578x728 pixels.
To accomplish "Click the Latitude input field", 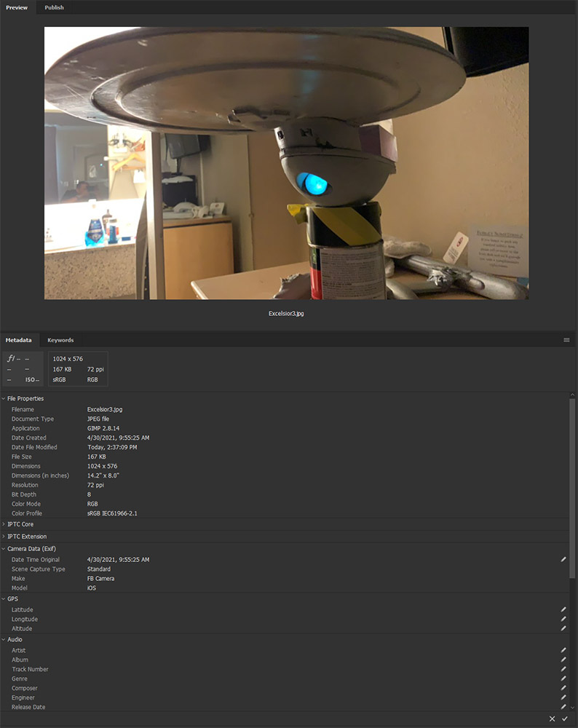I will 321,609.
